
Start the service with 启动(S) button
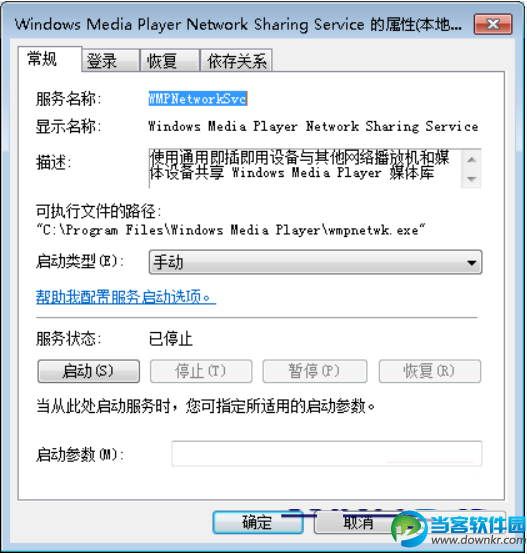pos(88,371)
